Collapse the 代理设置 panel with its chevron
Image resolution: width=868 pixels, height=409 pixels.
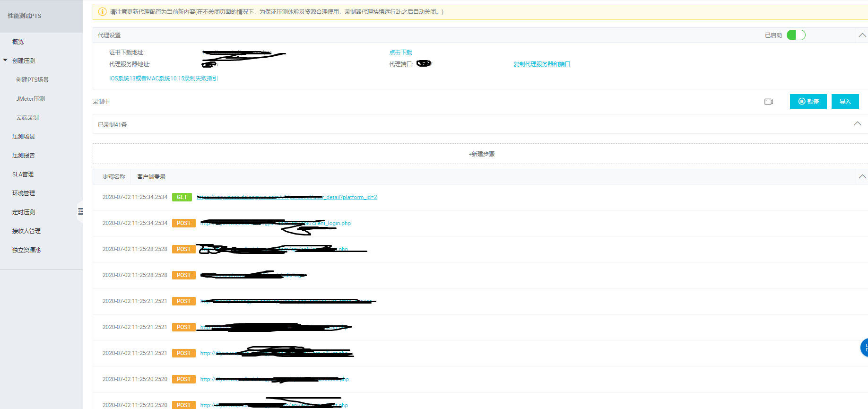point(862,35)
